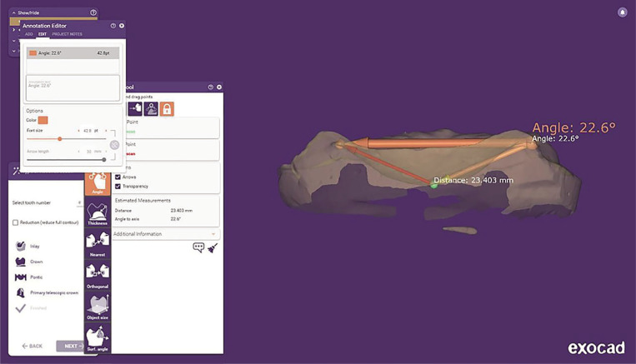This screenshot has height=364, width=636.
Task: Choose the Orthogonal measurement tool
Action: click(98, 276)
